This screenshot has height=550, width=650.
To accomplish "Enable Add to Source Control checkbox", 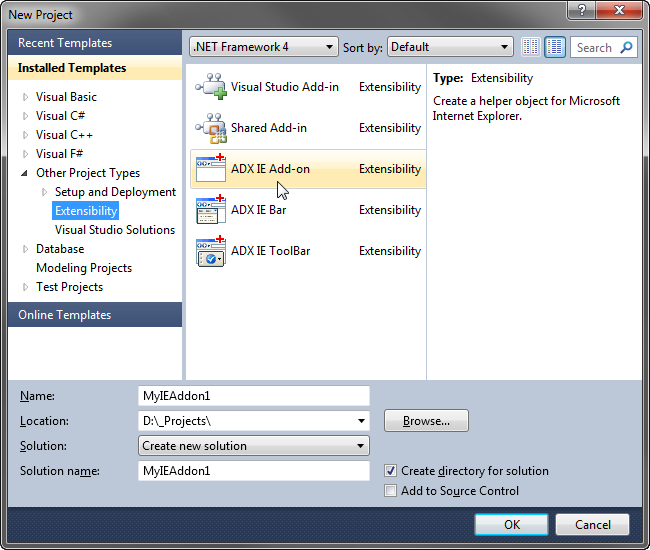I will click(390, 490).
